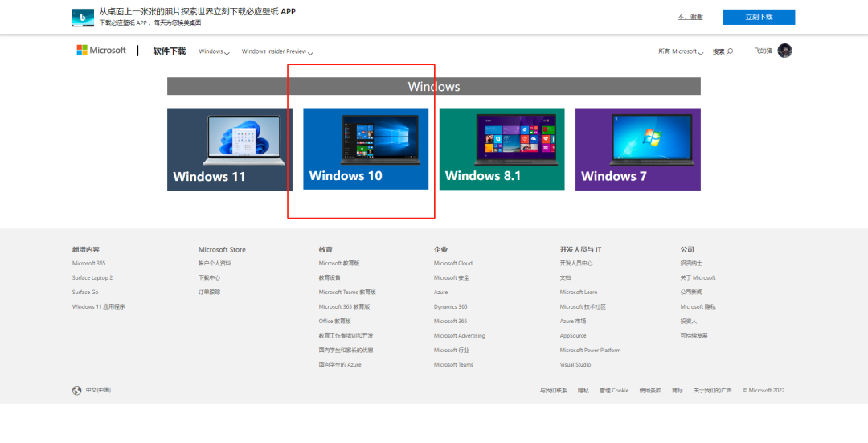Screen dimensions: 868x443
Task: Open Microsoft Advertising link
Action: point(460,335)
